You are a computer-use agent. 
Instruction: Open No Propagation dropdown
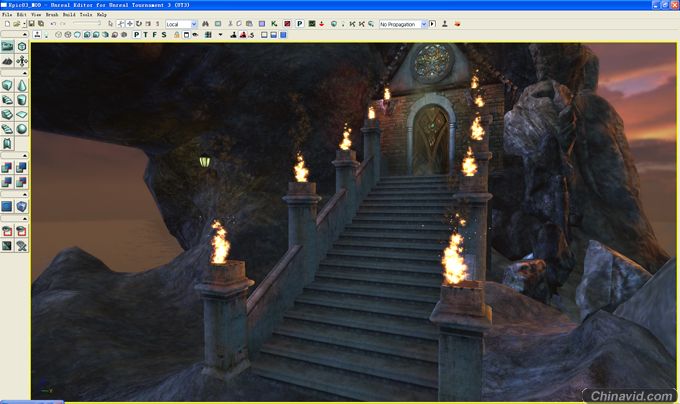pyautogui.click(x=403, y=24)
